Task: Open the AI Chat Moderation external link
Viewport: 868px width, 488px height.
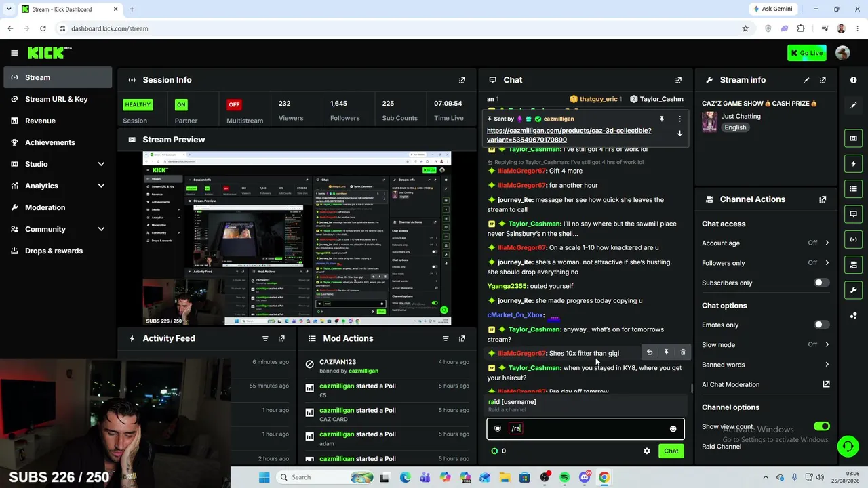Action: pos(826,384)
